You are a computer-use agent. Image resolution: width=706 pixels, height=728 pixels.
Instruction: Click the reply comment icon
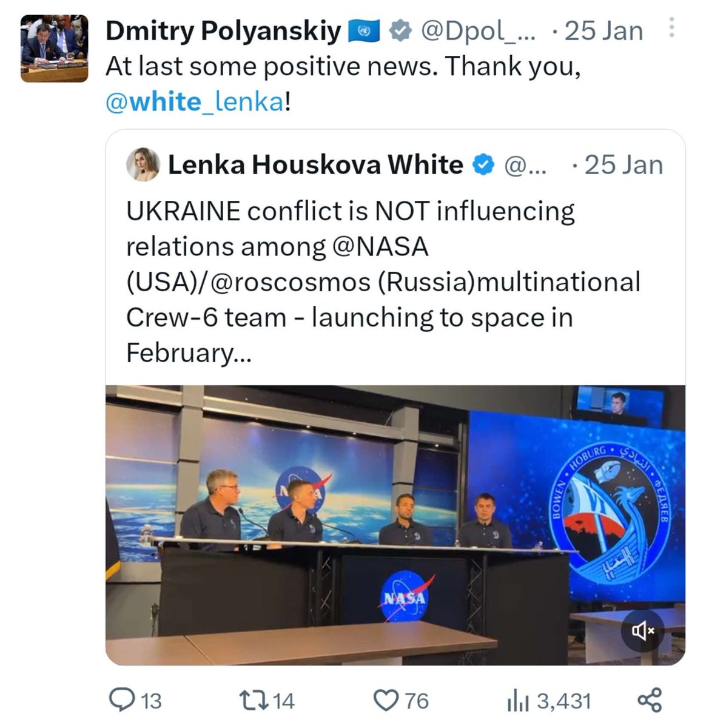pyautogui.click(x=123, y=700)
